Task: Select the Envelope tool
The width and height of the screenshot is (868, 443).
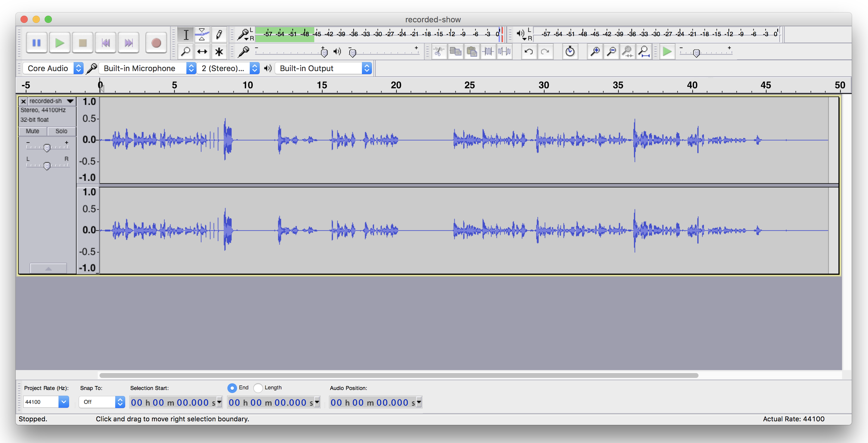Action: [x=202, y=35]
